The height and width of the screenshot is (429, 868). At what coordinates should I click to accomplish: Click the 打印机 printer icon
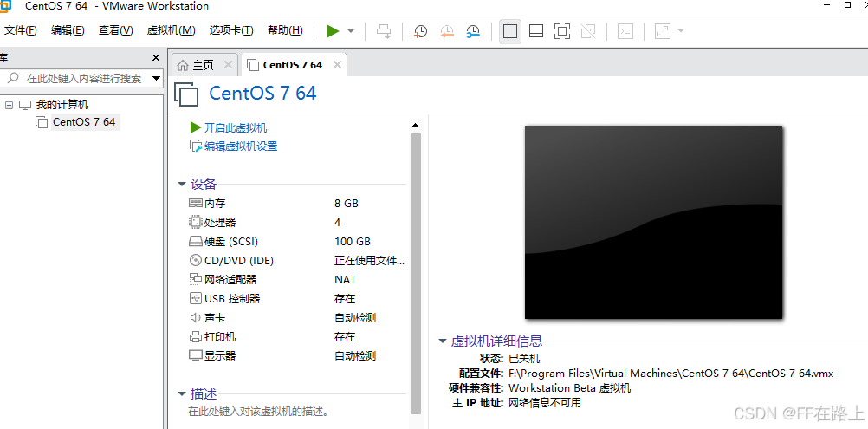[196, 336]
